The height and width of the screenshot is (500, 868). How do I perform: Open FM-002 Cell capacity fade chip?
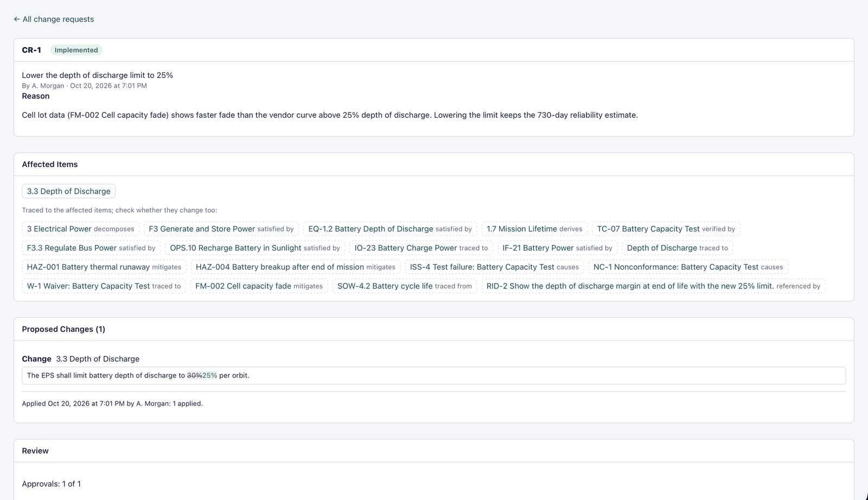[x=259, y=286]
